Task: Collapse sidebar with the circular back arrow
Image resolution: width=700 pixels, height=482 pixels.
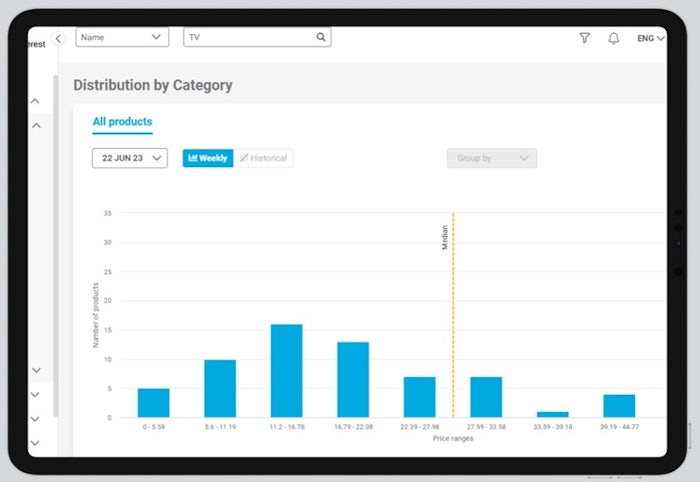Action: [x=58, y=38]
